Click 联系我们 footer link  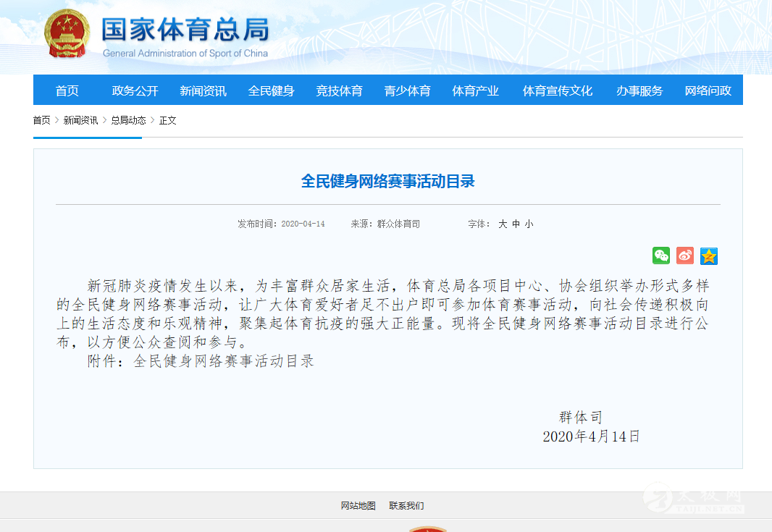(406, 506)
